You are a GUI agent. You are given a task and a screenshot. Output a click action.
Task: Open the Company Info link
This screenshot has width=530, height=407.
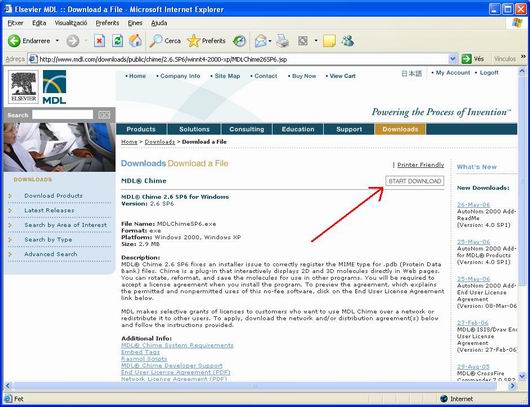point(180,76)
